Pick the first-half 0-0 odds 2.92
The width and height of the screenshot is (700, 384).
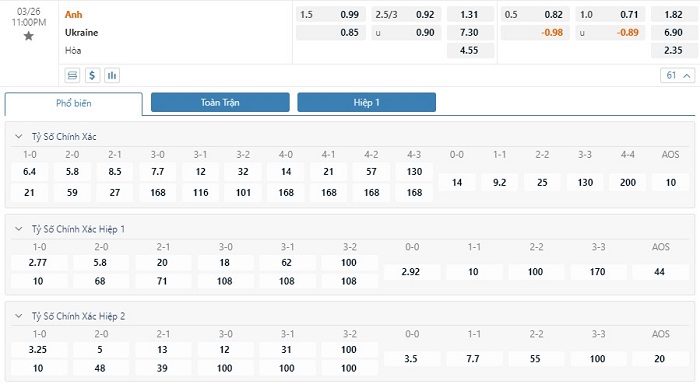[x=411, y=272]
